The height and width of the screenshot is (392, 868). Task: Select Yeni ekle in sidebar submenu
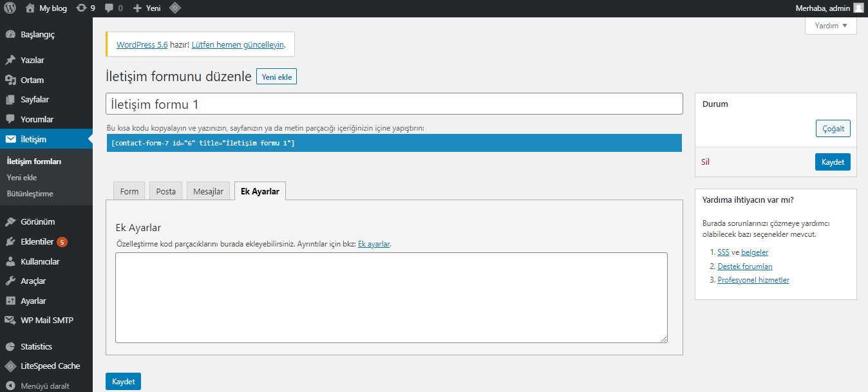tap(22, 178)
